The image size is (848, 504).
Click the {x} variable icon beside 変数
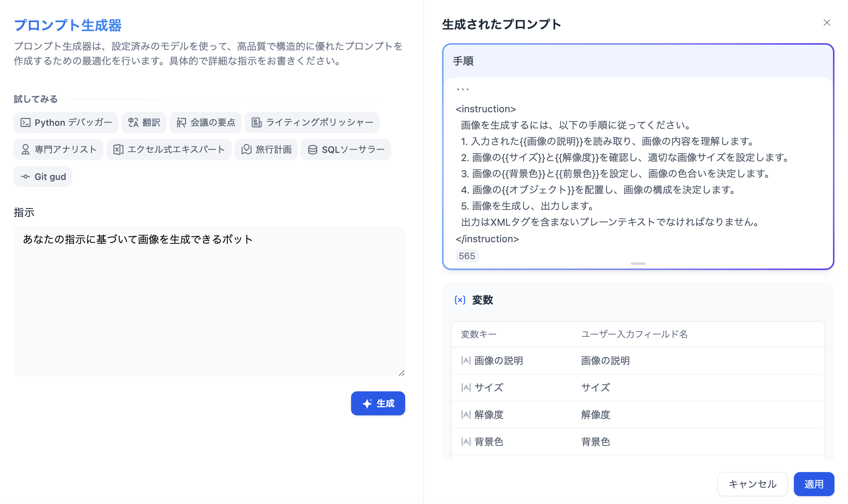coord(460,300)
